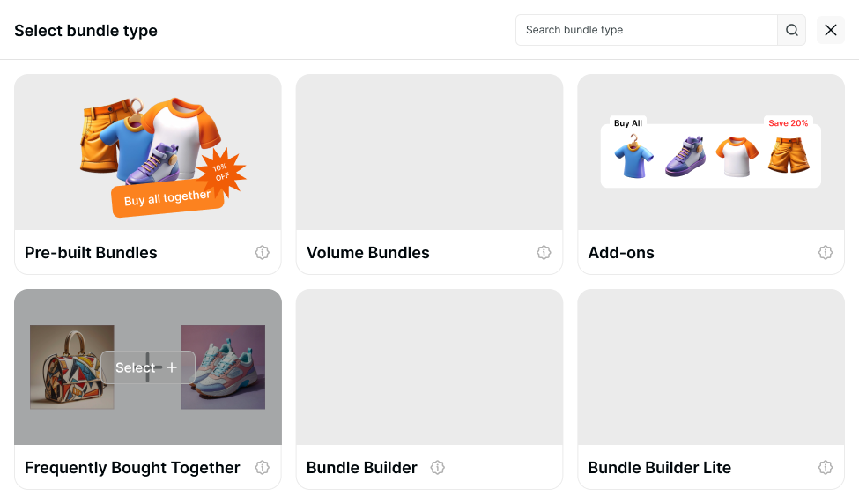Screen dimensions: 859x504
Task: Choose the Pre-built Bundles card image
Action: (148, 152)
